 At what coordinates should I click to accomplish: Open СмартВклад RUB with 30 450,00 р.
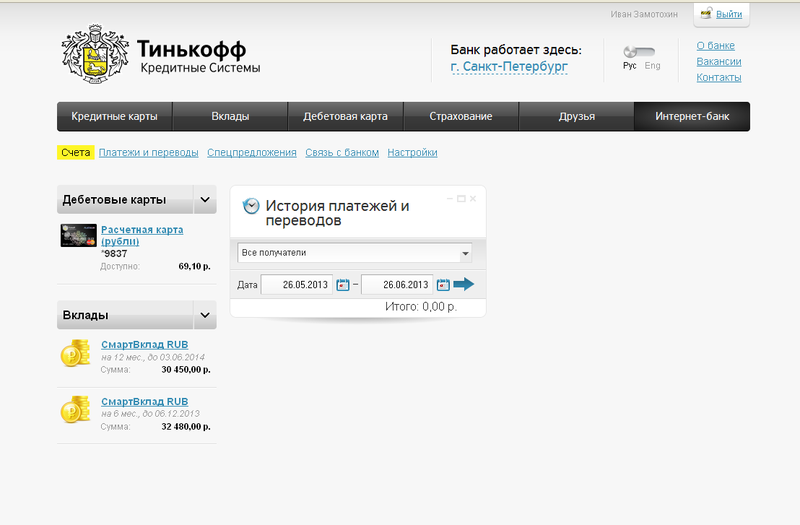[x=144, y=345]
